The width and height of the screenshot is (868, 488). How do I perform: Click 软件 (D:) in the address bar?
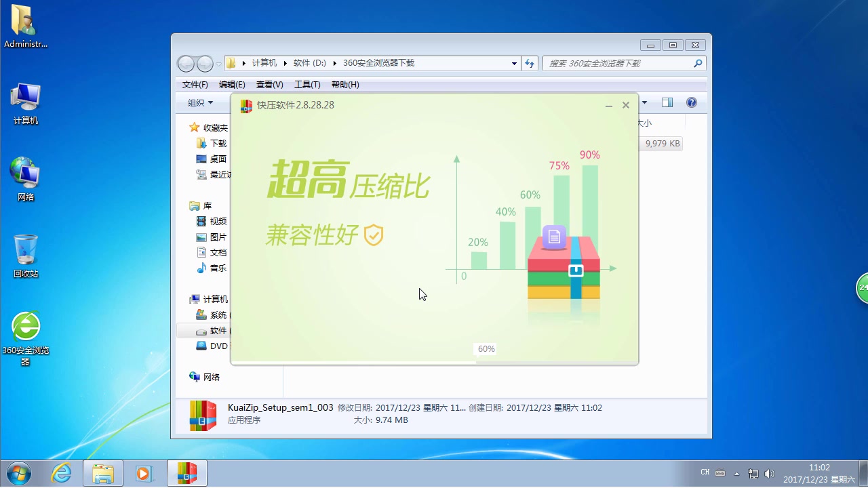point(309,63)
